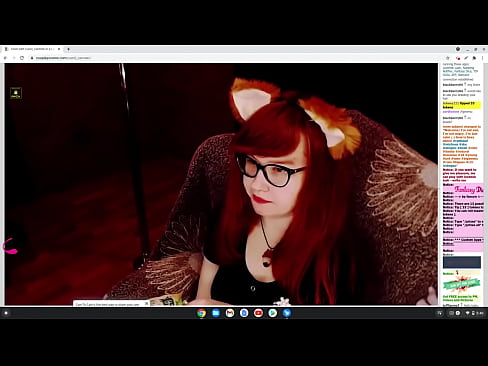Viewport: 488px width, 366px height.
Task: Open a new browser tab
Action: point(68,49)
